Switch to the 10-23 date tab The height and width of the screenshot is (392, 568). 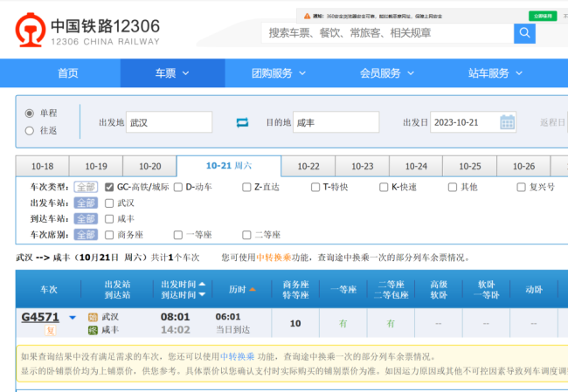click(x=363, y=166)
